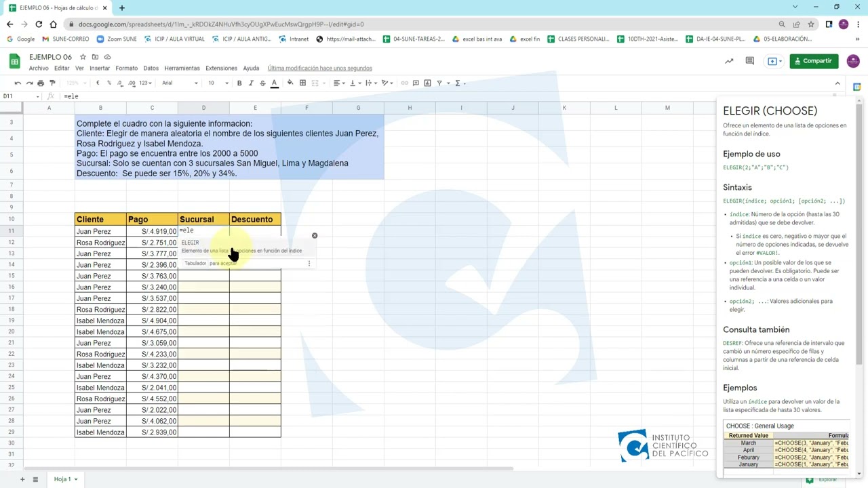Insert a comment from the toolbar
This screenshot has width=868, height=488.
click(x=416, y=83)
